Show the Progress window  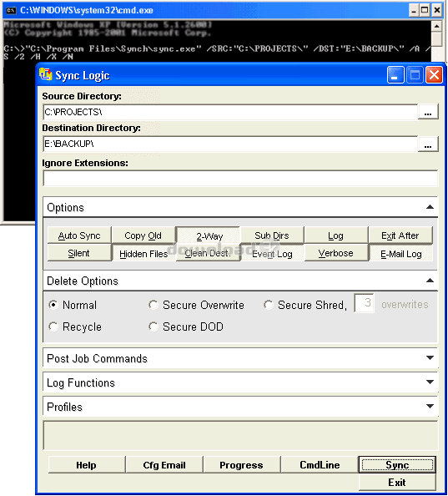pos(242,464)
